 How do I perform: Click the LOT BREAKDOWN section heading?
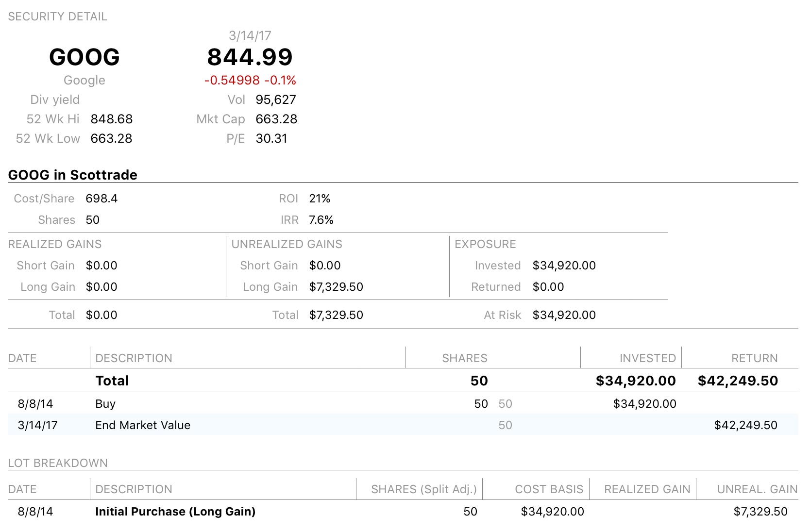[x=58, y=463]
